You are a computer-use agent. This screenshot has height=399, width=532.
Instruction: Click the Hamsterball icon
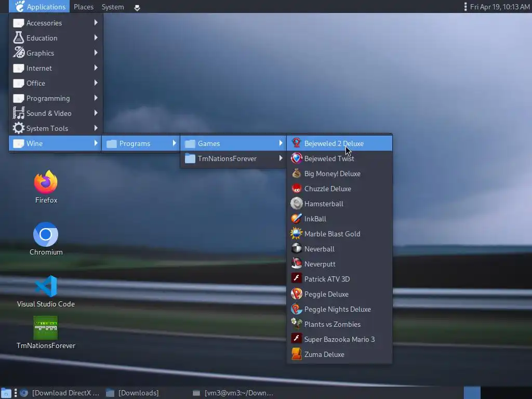click(x=296, y=204)
